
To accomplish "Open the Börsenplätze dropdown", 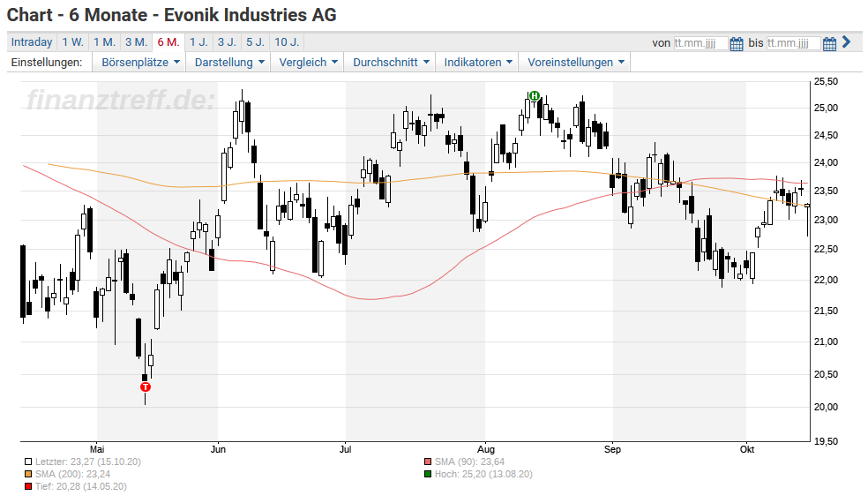I will tap(140, 62).
